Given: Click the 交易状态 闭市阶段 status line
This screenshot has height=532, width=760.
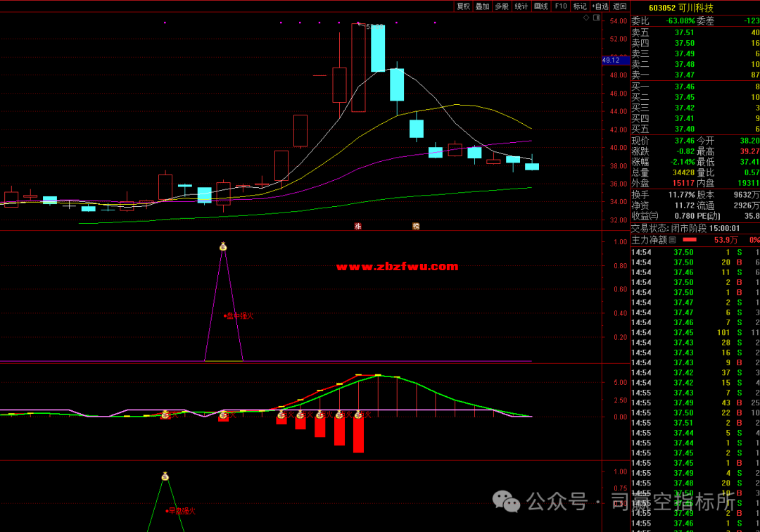Looking at the screenshot, I should [685, 228].
